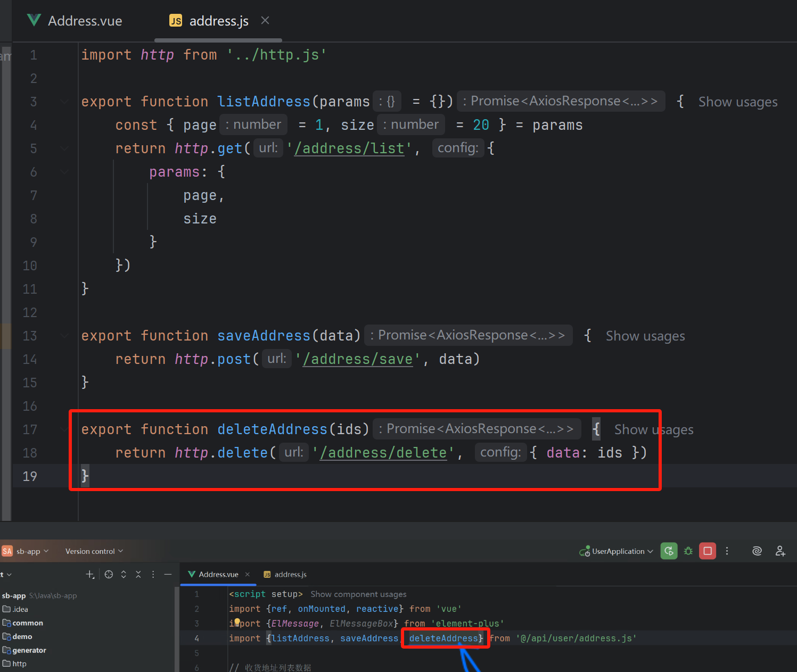Click the red Stop button

click(x=708, y=551)
